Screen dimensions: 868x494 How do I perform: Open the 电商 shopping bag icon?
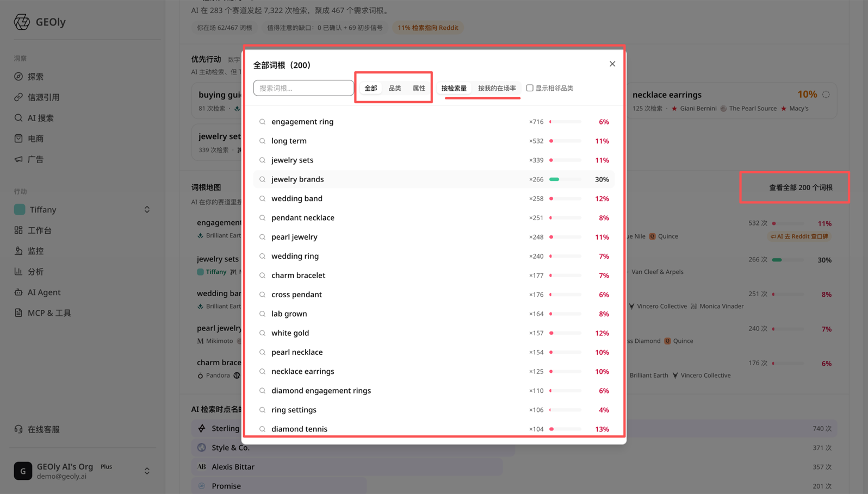tap(18, 139)
